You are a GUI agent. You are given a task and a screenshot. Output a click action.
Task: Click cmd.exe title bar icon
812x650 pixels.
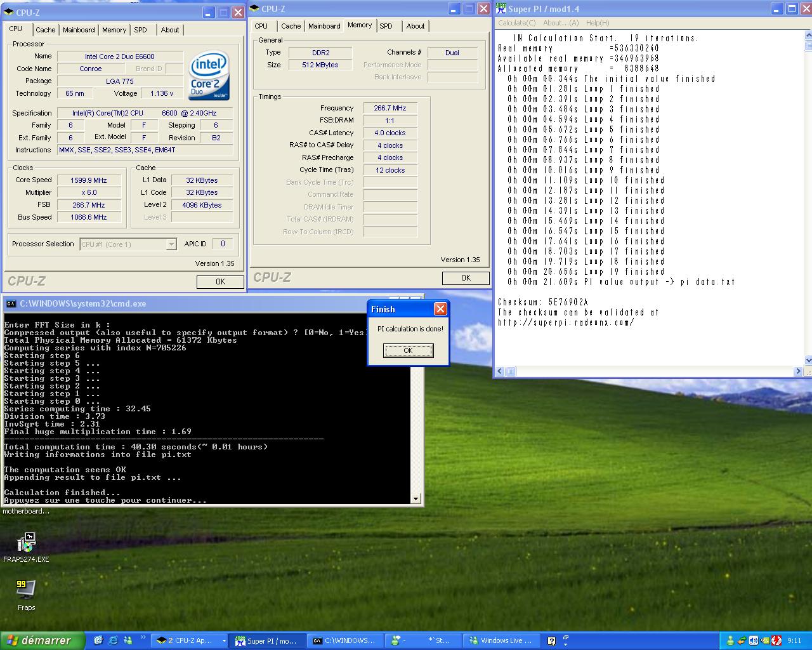pyautogui.click(x=11, y=303)
